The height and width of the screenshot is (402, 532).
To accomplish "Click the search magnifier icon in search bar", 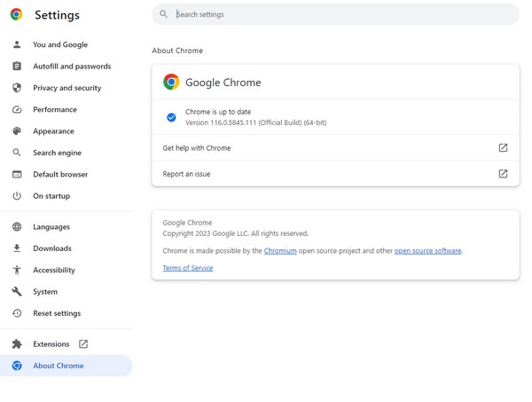I will (x=163, y=14).
